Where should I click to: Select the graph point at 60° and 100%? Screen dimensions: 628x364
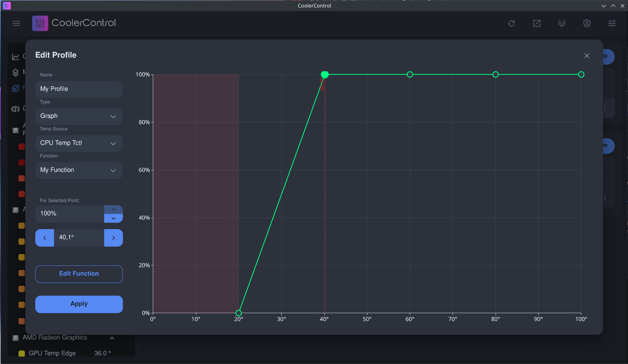pyautogui.click(x=410, y=74)
